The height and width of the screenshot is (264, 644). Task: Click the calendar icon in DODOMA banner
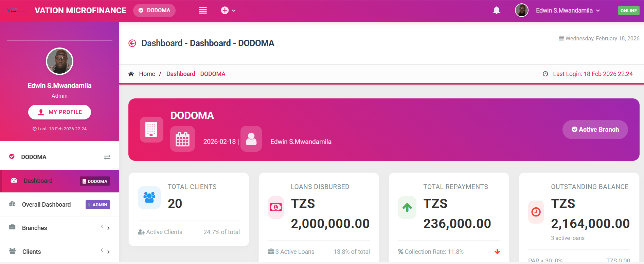click(x=182, y=139)
